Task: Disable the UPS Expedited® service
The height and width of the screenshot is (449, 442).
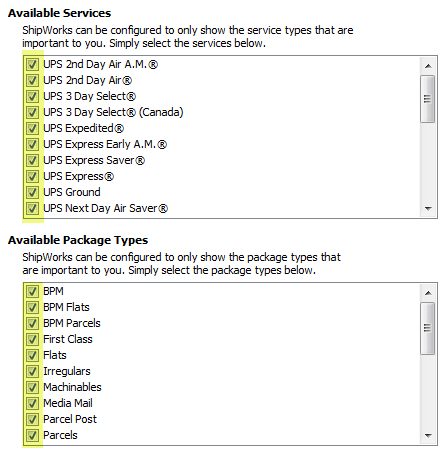Action: (32, 128)
